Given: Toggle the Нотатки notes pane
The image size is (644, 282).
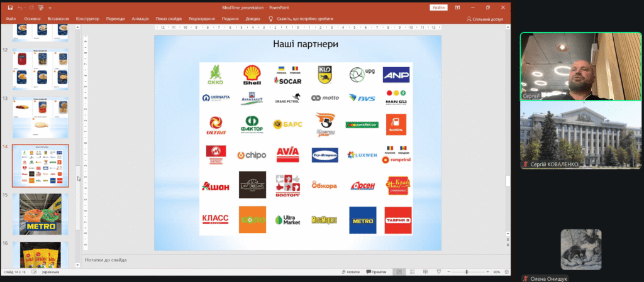Looking at the screenshot, I should (351, 272).
